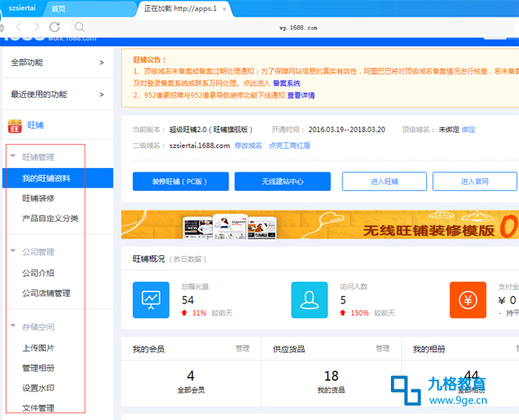Click the 进入官网 button
The image size is (519, 420).
pyautogui.click(x=475, y=182)
